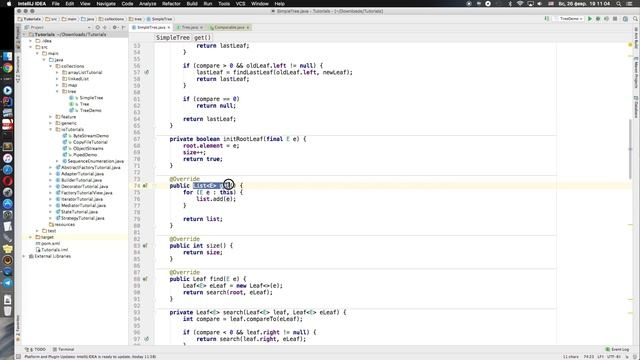
Task: Click the Wi-Fi icon in the macOS menu bar
Action: pos(520,4)
